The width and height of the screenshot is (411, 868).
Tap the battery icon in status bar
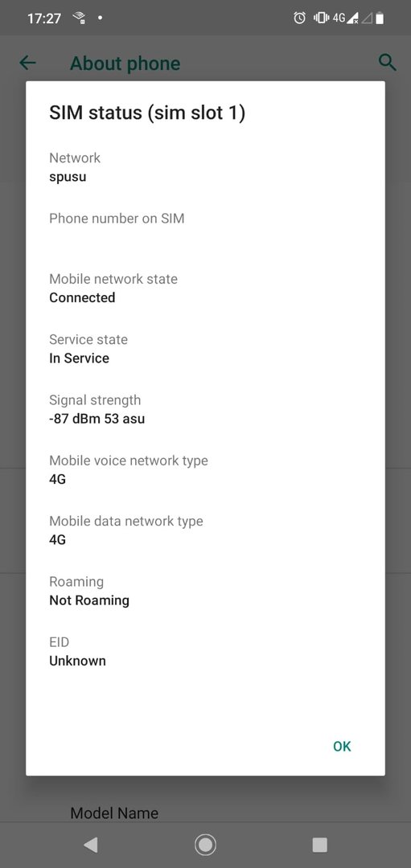coord(380,18)
